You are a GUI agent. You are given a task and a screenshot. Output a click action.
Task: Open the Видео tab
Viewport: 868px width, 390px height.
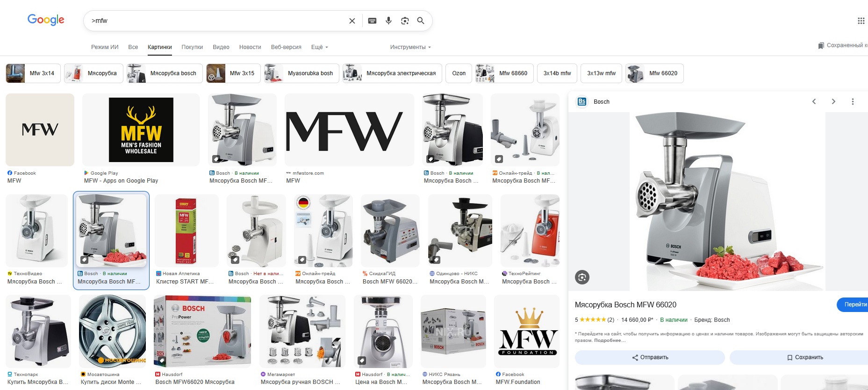[221, 47]
